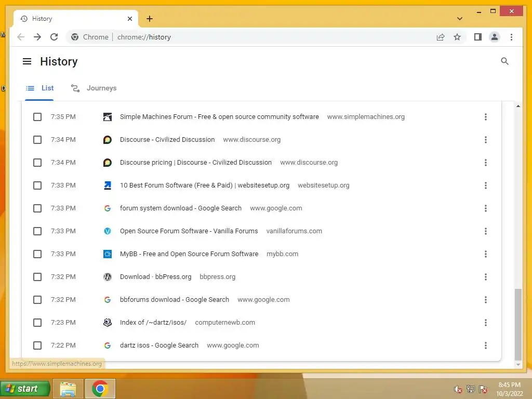Select the History browser tab
This screenshot has width=532, height=399.
(75, 19)
